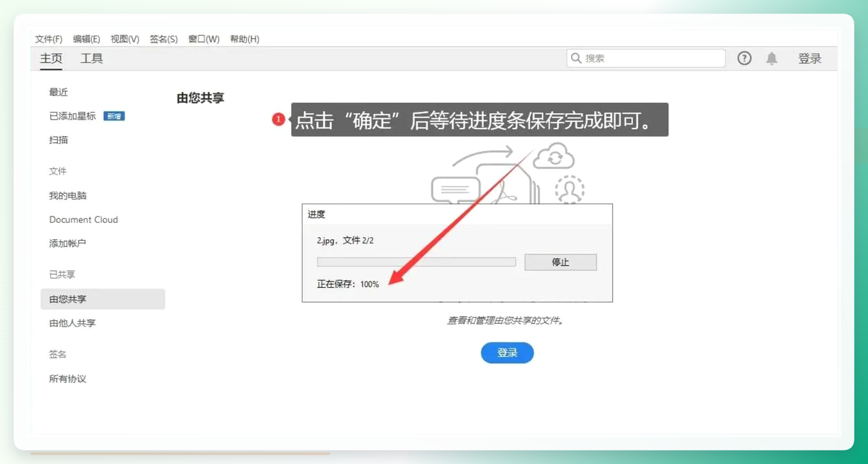The height and width of the screenshot is (464, 868).
Task: Click the 搜索 search field
Action: [646, 58]
